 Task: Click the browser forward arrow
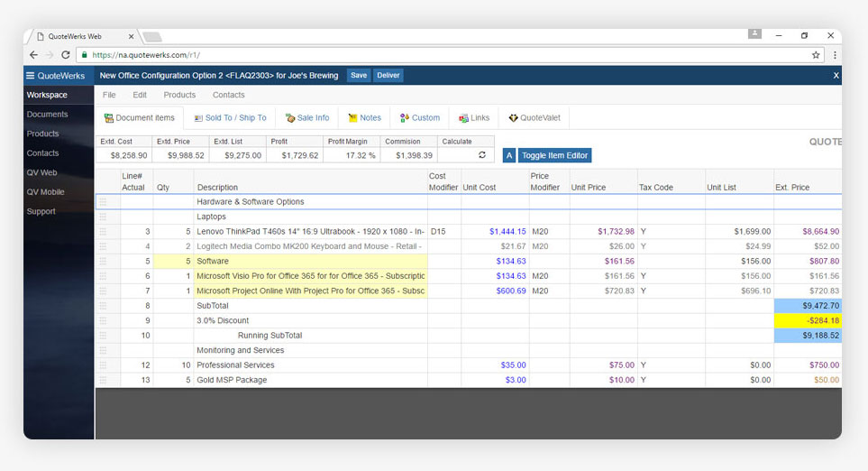pos(50,55)
